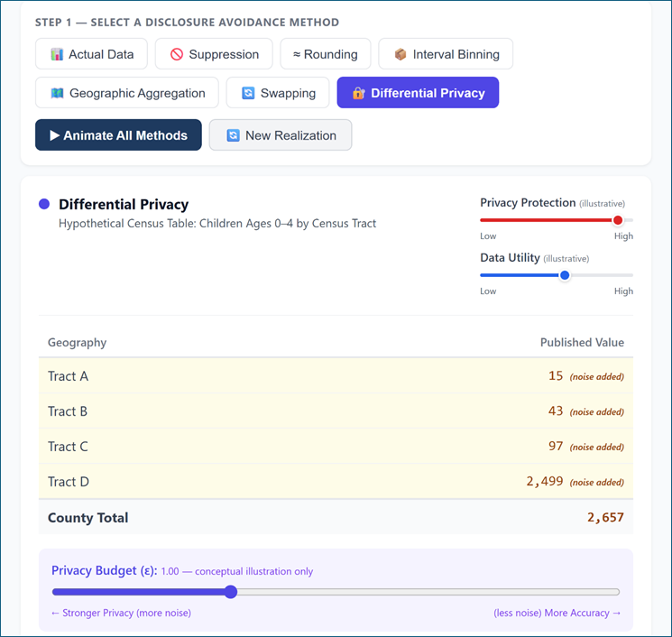Screen dimensions: 672x637
Task: Choose the Interval Binning method
Action: click(x=446, y=54)
